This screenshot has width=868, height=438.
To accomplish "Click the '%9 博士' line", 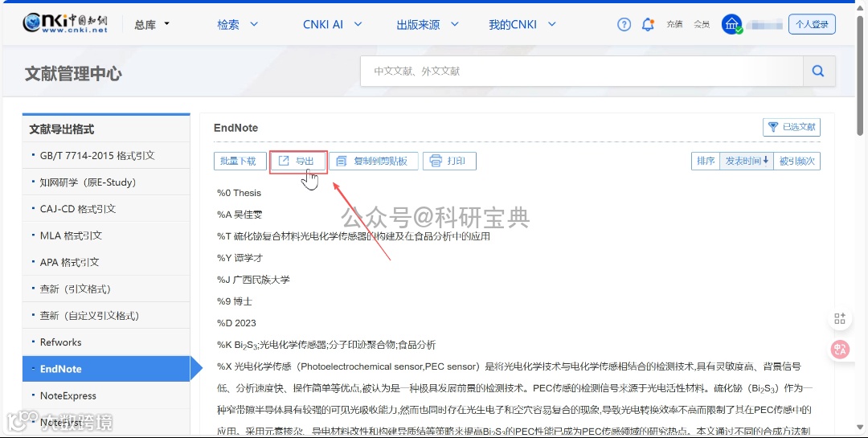I will coord(235,301).
